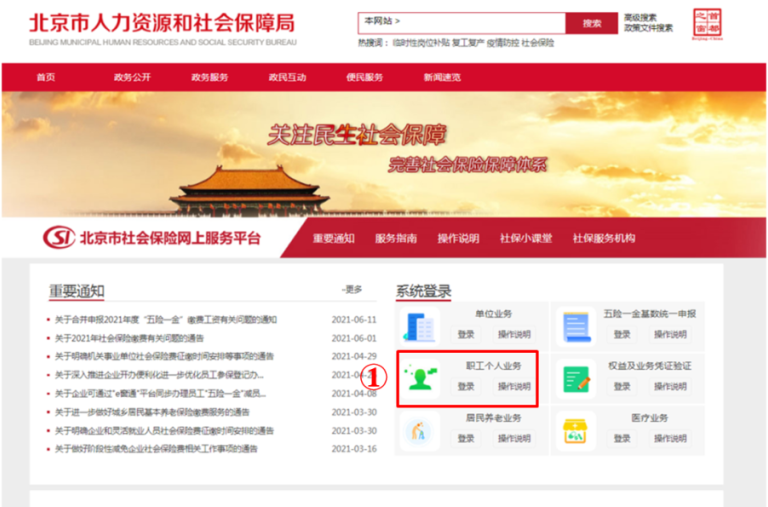Click the red 搜索 search button
The height and width of the screenshot is (507, 768).
tap(592, 23)
